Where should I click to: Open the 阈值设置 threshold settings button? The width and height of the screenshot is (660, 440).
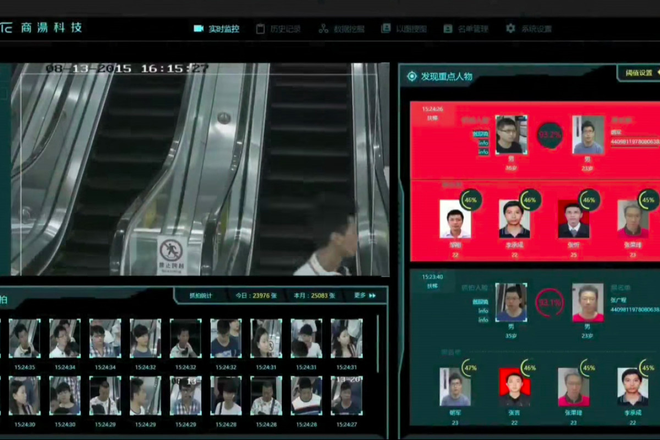(640, 74)
